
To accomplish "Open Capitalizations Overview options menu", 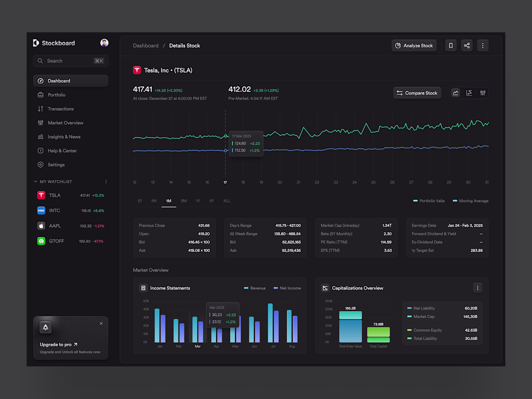I will [477, 288].
